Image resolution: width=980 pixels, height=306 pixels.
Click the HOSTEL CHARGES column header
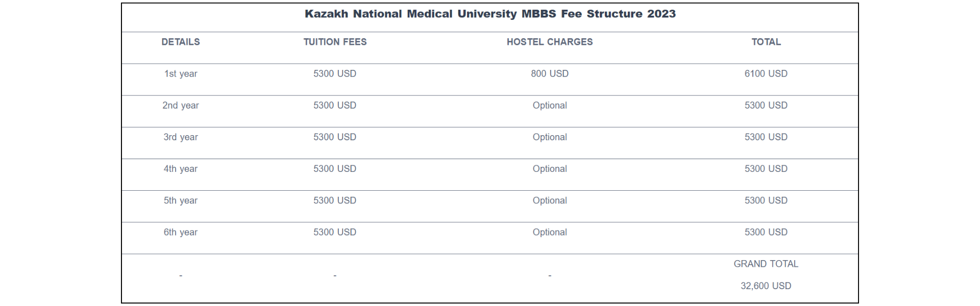pyautogui.click(x=550, y=42)
